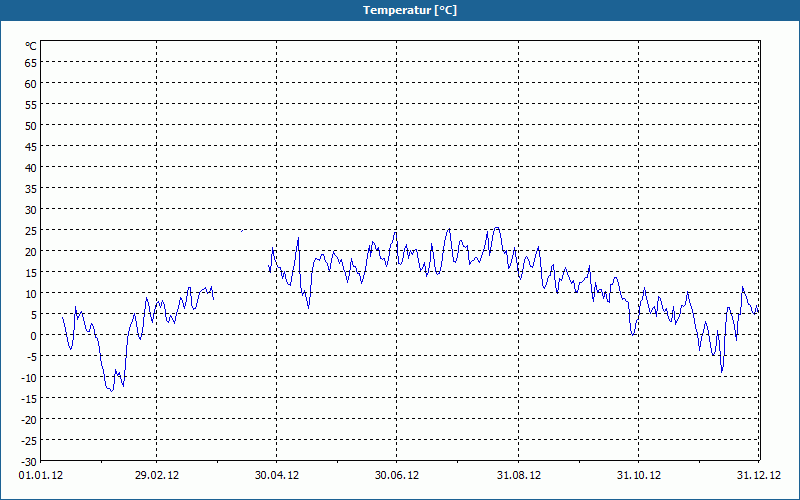Screen dimensions: 800x500
Task: Click the -20 value on the temperature axis
Action: [29, 419]
